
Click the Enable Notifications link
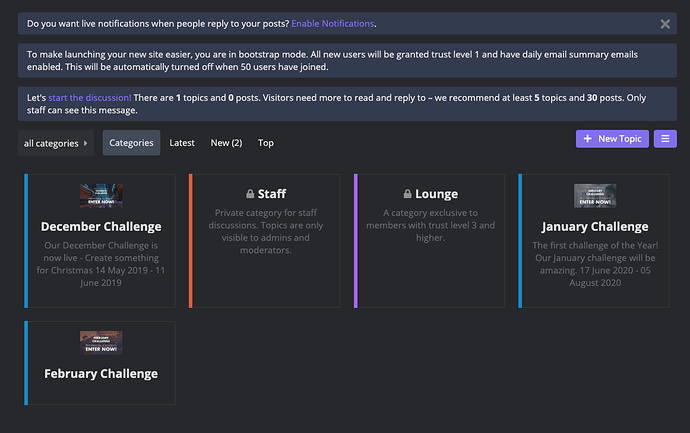pos(333,24)
